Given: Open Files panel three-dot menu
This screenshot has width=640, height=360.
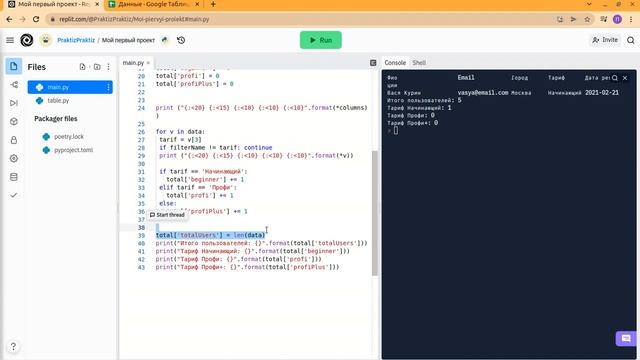Looking at the screenshot, I should tap(109, 67).
